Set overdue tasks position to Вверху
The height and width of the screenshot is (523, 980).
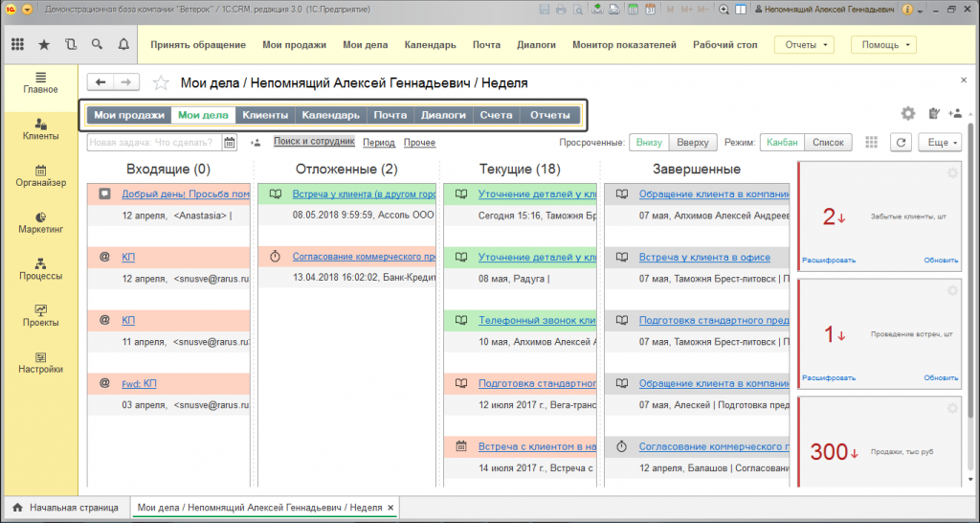click(x=693, y=143)
